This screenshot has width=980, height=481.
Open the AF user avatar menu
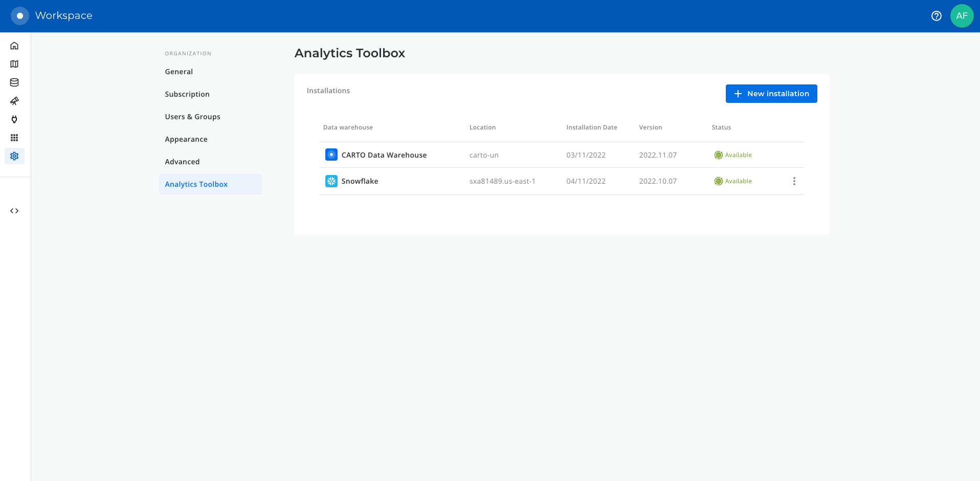pos(962,16)
